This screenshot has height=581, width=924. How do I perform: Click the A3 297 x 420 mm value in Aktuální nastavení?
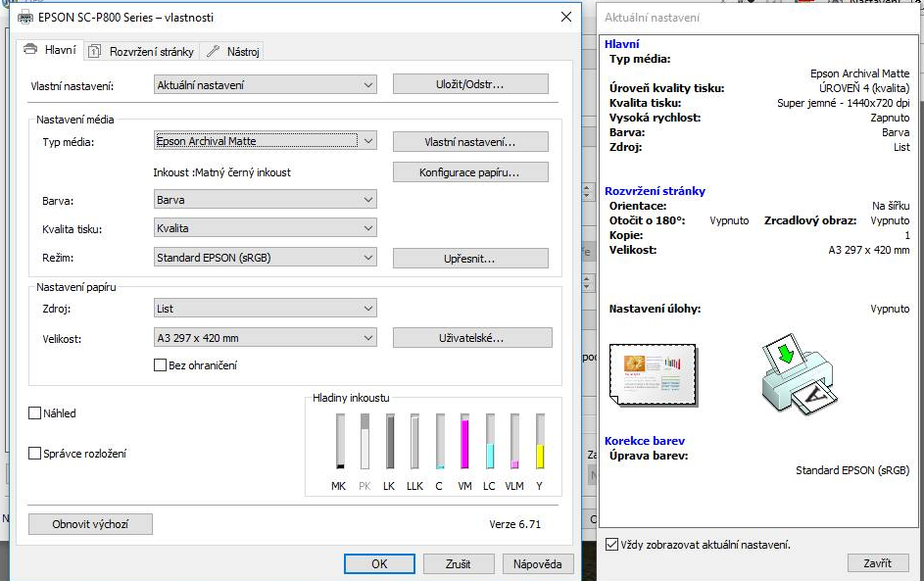click(869, 250)
